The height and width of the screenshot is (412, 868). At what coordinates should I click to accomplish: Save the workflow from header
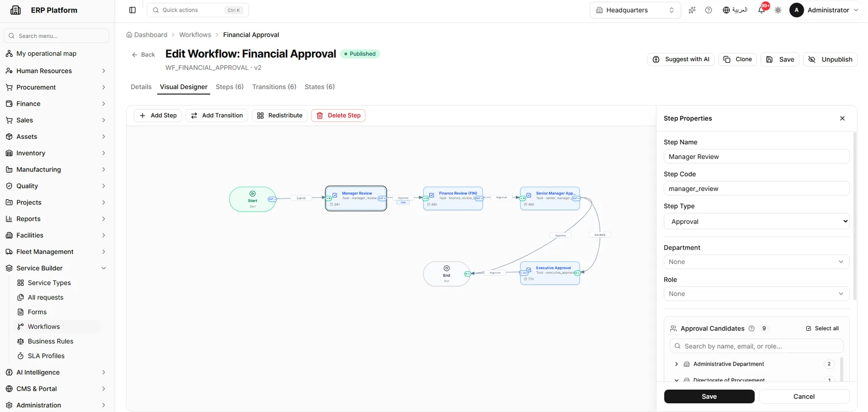click(780, 59)
